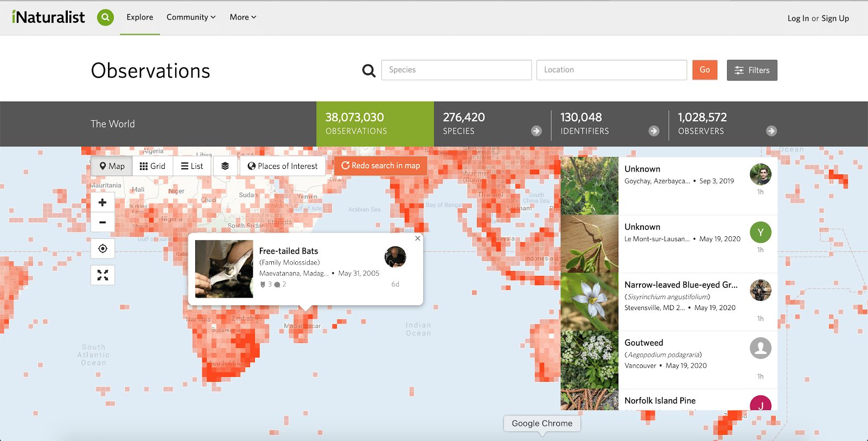Open the Explore tab

point(140,17)
